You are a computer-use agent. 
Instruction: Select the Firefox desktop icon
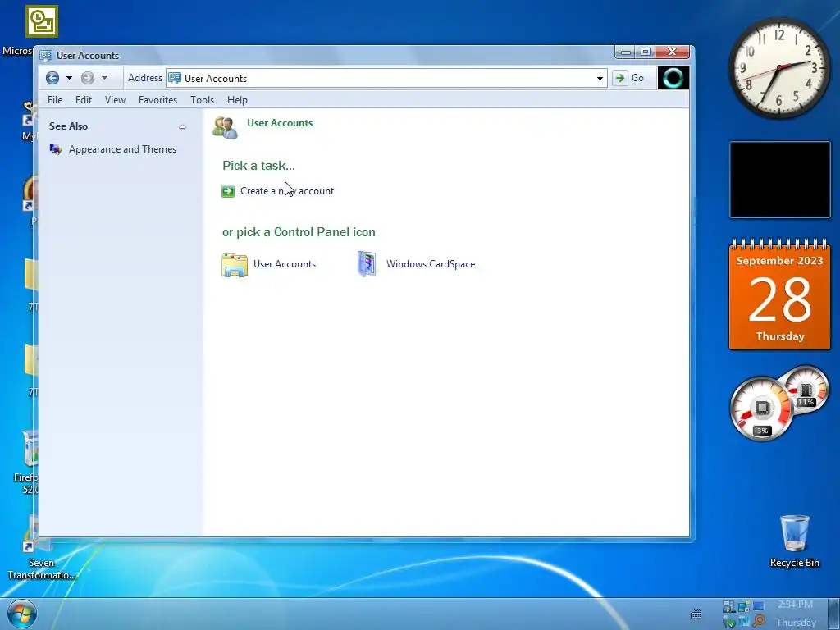click(x=27, y=462)
